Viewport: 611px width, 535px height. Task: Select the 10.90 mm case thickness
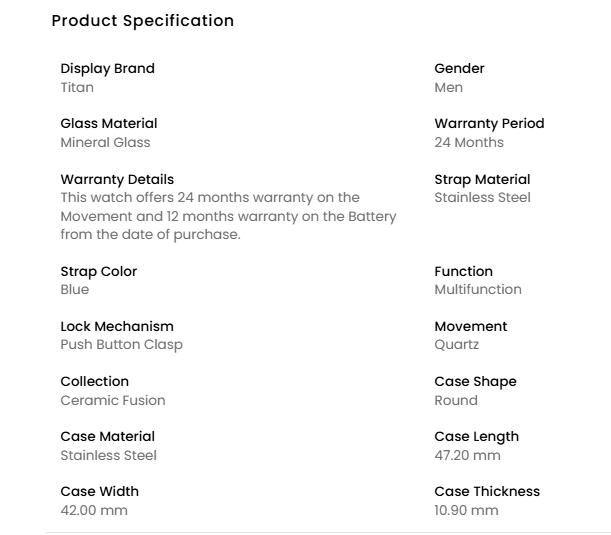[x=466, y=510]
